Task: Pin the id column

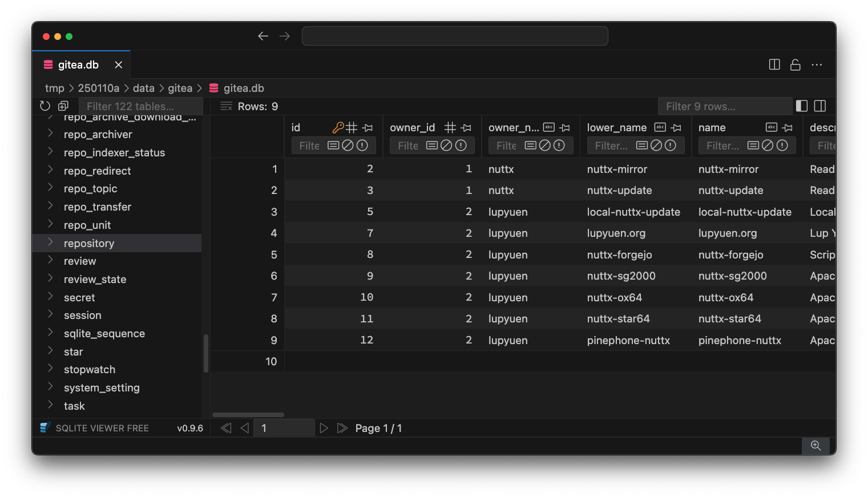Action: tap(368, 128)
